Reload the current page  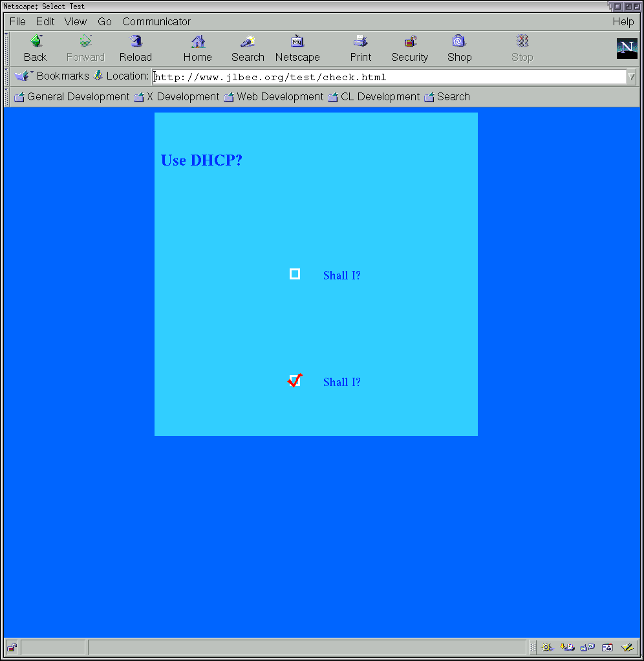pos(135,48)
